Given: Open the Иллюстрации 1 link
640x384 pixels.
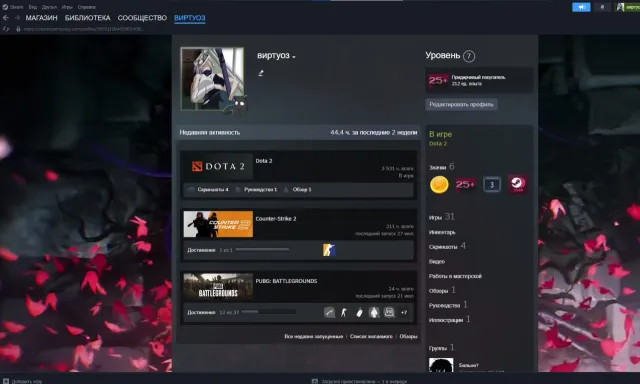Looking at the screenshot, I should (449, 320).
